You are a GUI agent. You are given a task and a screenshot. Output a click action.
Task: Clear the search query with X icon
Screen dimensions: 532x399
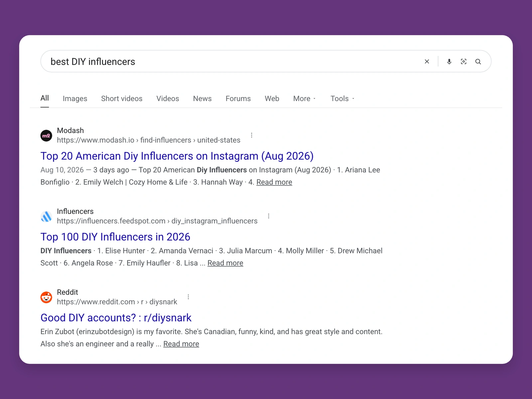pyautogui.click(x=427, y=62)
